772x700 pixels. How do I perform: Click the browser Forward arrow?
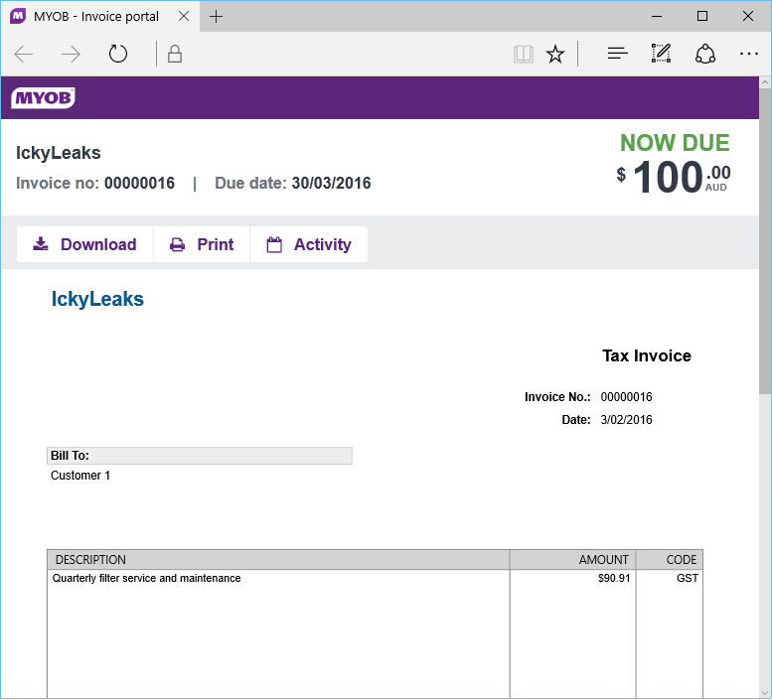[x=71, y=55]
